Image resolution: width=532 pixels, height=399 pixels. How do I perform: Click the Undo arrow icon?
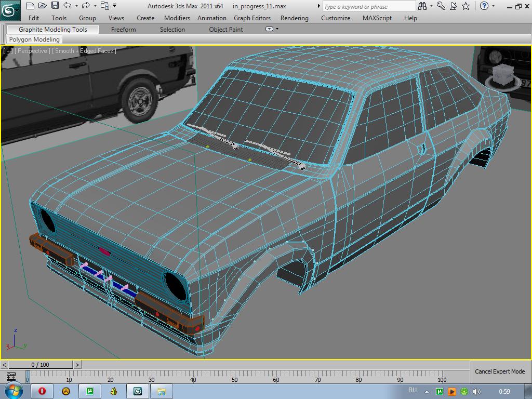[x=68, y=6]
